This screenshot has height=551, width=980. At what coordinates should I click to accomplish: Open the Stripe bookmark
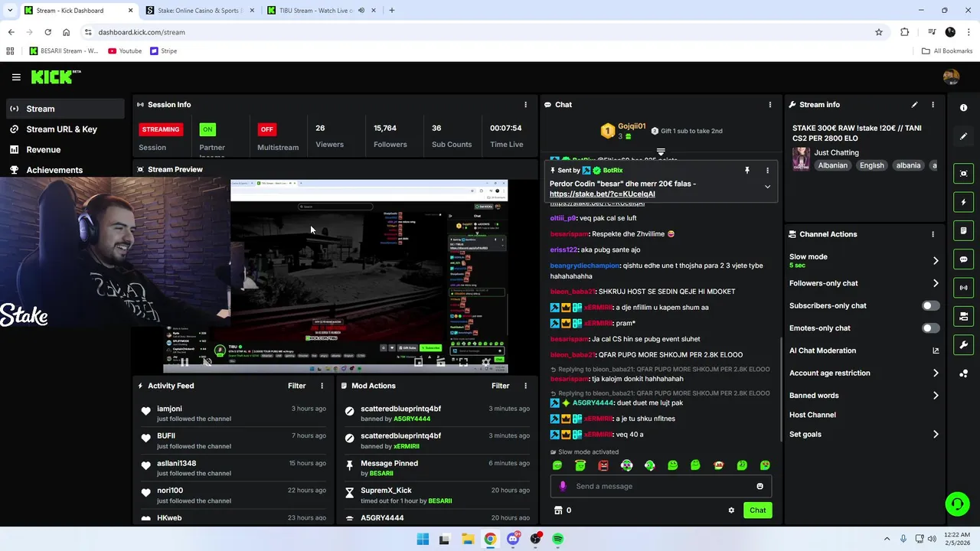click(x=164, y=51)
